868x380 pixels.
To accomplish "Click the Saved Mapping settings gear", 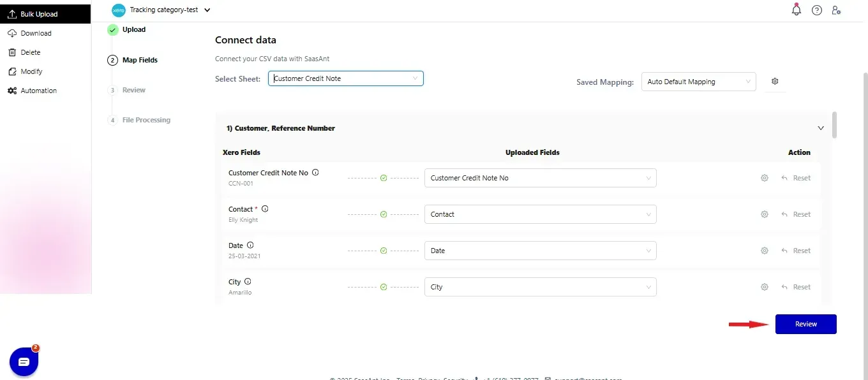I will coord(775,82).
